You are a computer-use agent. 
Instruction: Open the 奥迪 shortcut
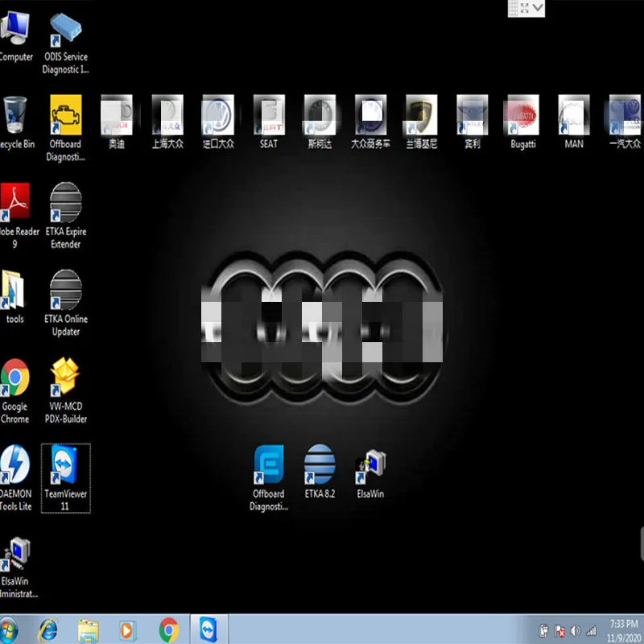[x=117, y=122]
